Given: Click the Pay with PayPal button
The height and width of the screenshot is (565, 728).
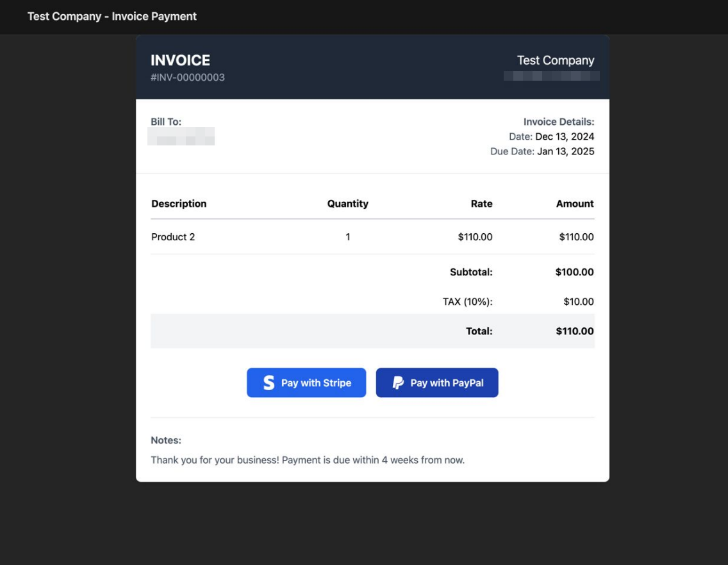Looking at the screenshot, I should pyautogui.click(x=437, y=382).
